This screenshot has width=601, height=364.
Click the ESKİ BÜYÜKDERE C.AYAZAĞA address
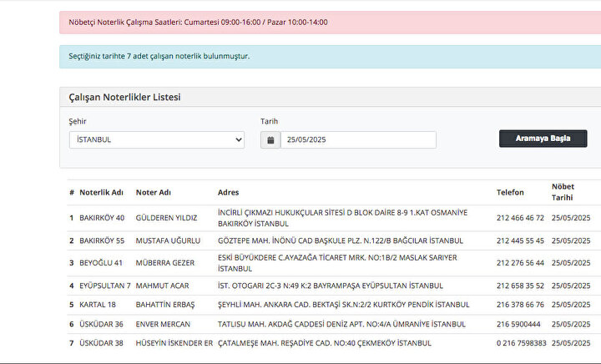[337, 263]
